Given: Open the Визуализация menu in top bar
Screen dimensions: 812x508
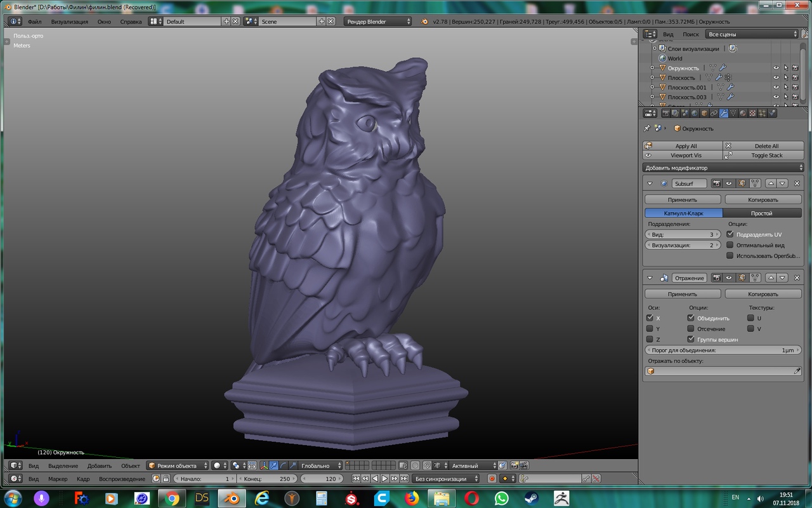Looking at the screenshot, I should pyautogui.click(x=70, y=22).
